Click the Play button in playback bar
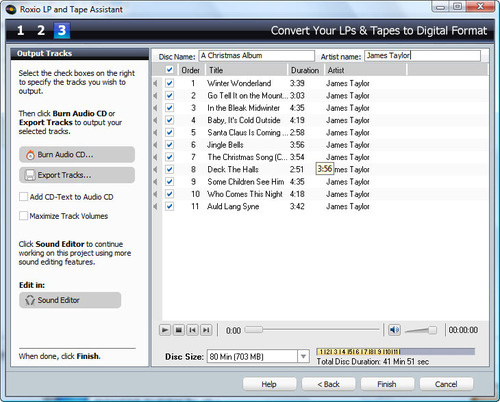 (165, 330)
